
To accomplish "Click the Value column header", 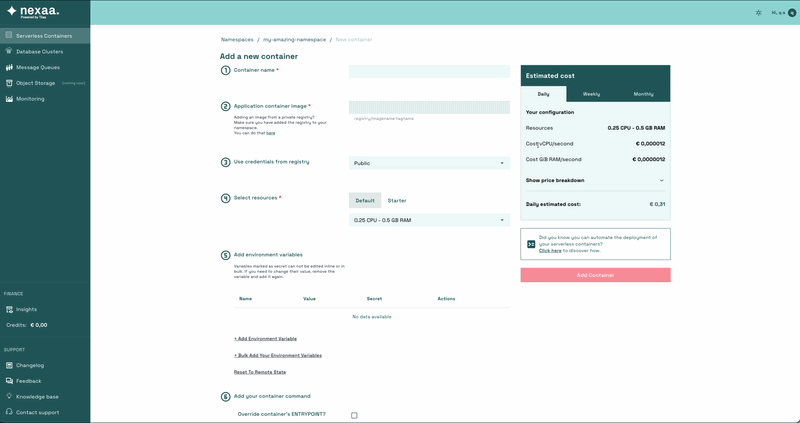I will tap(309, 299).
